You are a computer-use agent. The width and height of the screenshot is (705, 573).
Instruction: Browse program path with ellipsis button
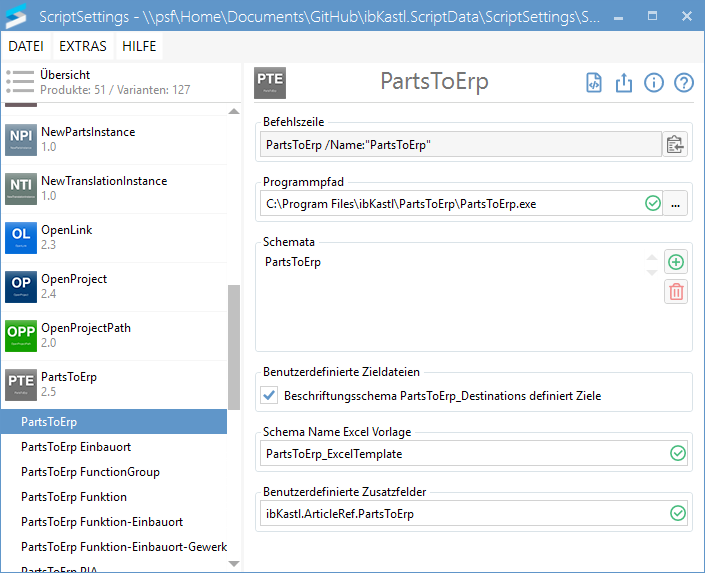point(676,204)
